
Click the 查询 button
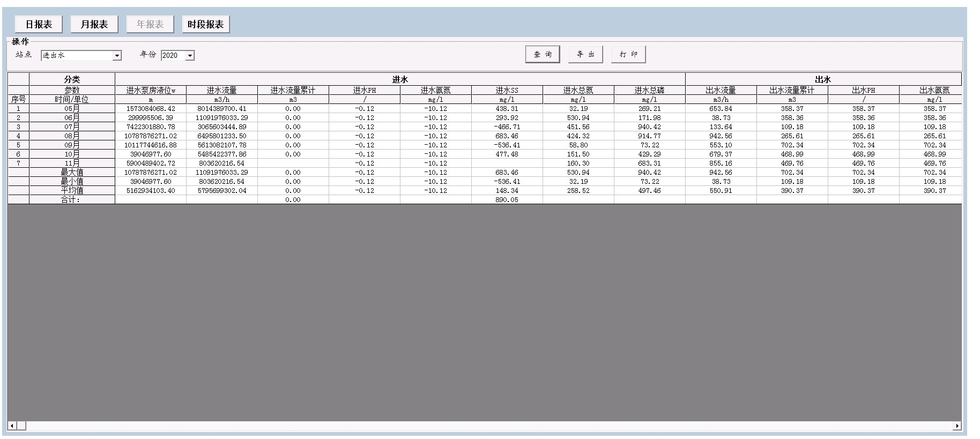543,54
